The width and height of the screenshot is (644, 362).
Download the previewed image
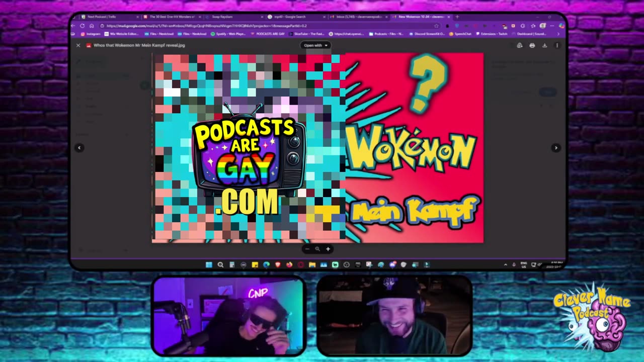coord(544,45)
